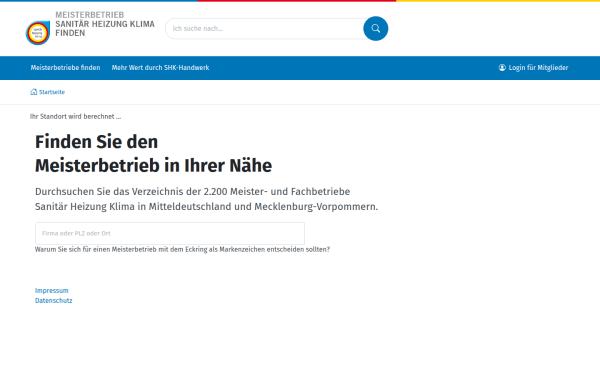600x375 pixels.
Task: Open 'Meisterbetriebe finden' menu item
Action: point(65,68)
